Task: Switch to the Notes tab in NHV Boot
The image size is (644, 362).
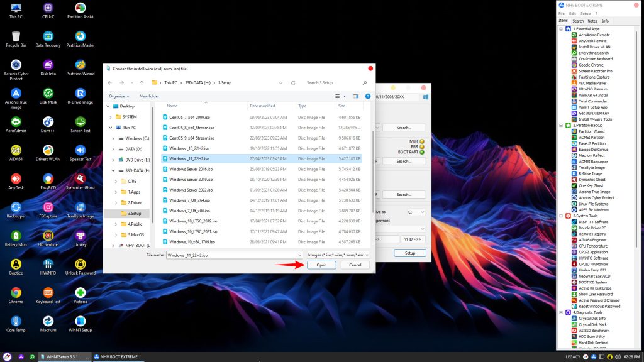Action: tap(592, 21)
